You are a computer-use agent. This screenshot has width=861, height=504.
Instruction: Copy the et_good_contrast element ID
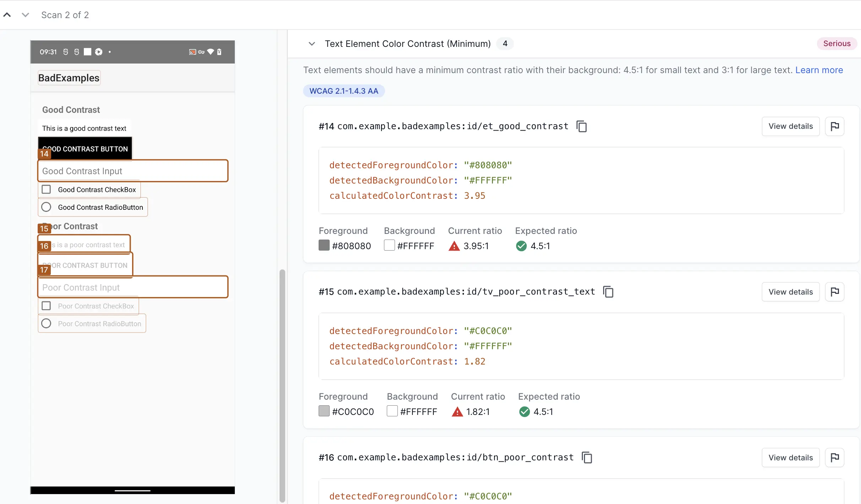581,126
